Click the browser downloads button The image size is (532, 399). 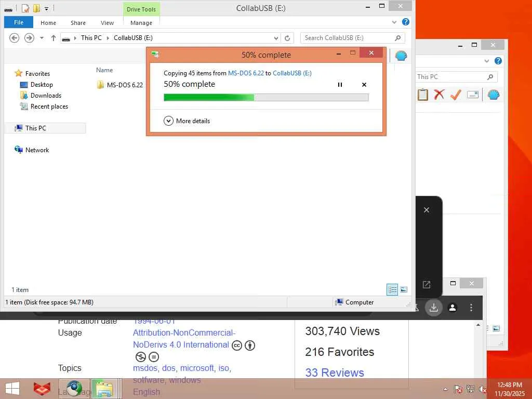click(434, 308)
